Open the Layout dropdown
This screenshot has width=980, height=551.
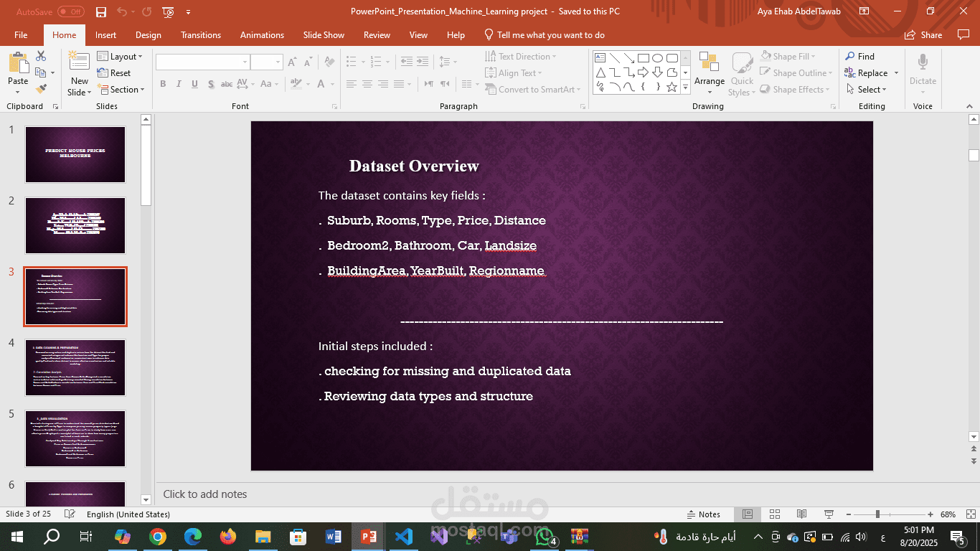click(120, 57)
